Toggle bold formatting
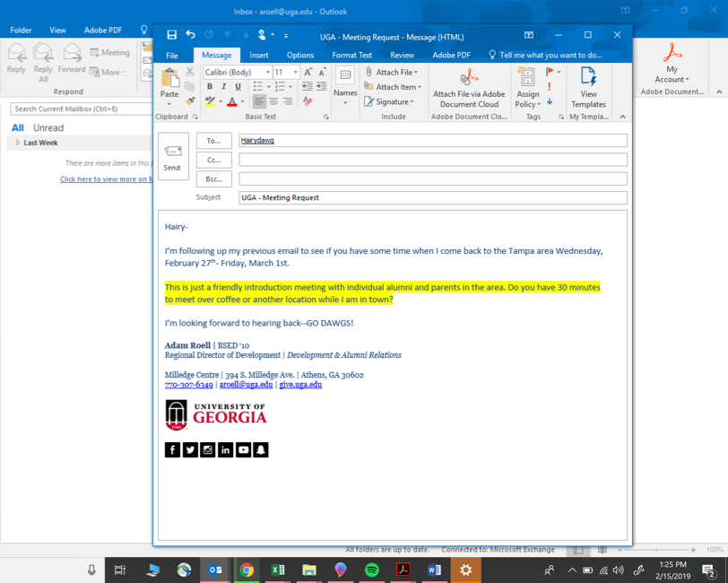This screenshot has height=583, width=728. 210,86
